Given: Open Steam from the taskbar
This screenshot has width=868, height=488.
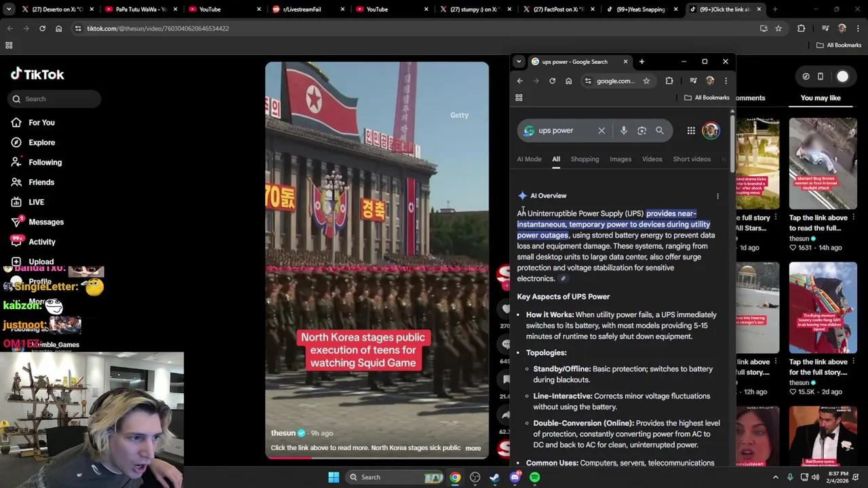Looking at the screenshot, I should pyautogui.click(x=494, y=477).
